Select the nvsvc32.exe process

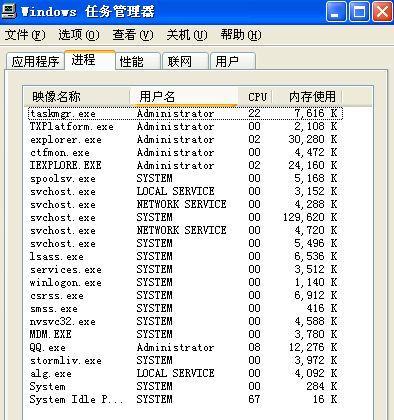click(185, 321)
